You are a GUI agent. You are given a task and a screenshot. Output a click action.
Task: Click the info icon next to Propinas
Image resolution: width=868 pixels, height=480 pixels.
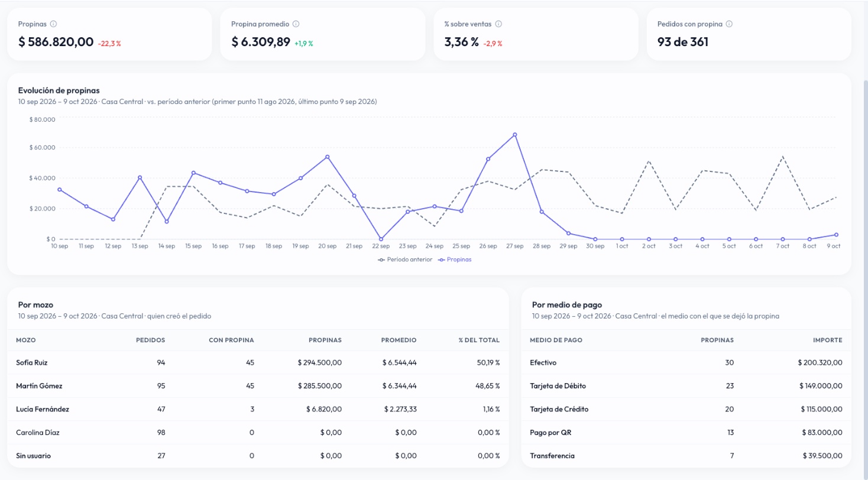53,24
